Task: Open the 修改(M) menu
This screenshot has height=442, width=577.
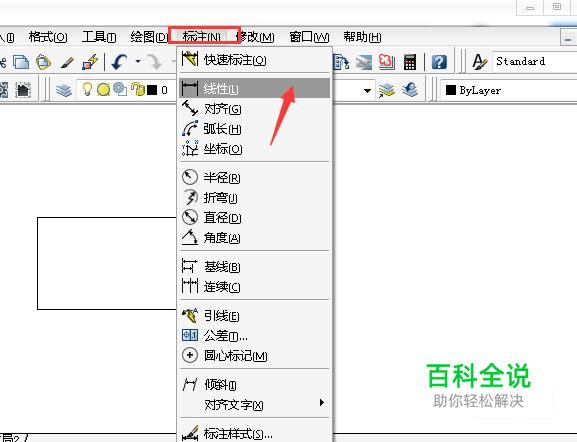Action: pyautogui.click(x=255, y=37)
